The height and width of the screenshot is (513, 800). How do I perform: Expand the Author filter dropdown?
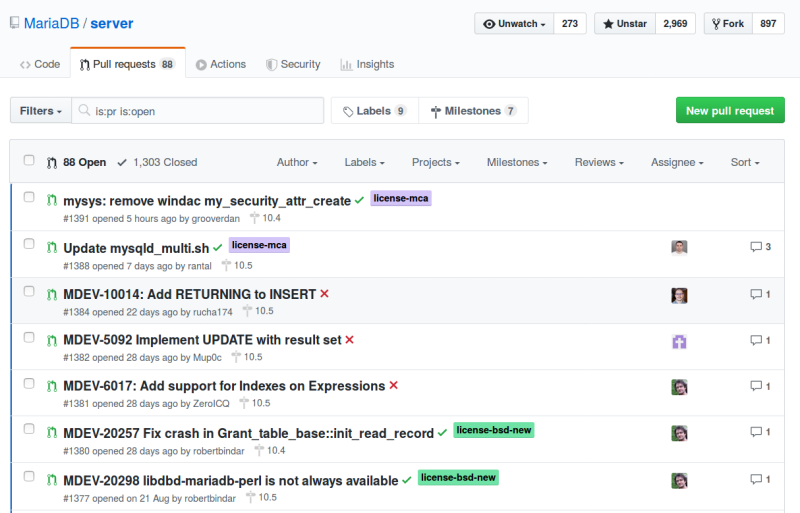pyautogui.click(x=297, y=162)
